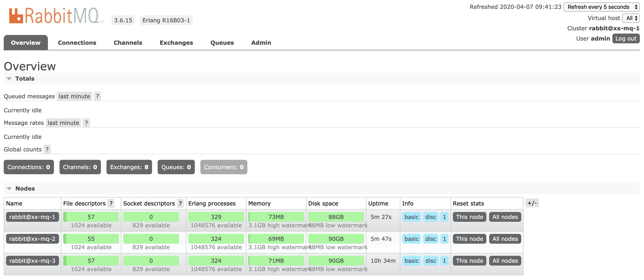Click the Exchanges: 8 count button
This screenshot has height=280, width=644.
(x=129, y=167)
